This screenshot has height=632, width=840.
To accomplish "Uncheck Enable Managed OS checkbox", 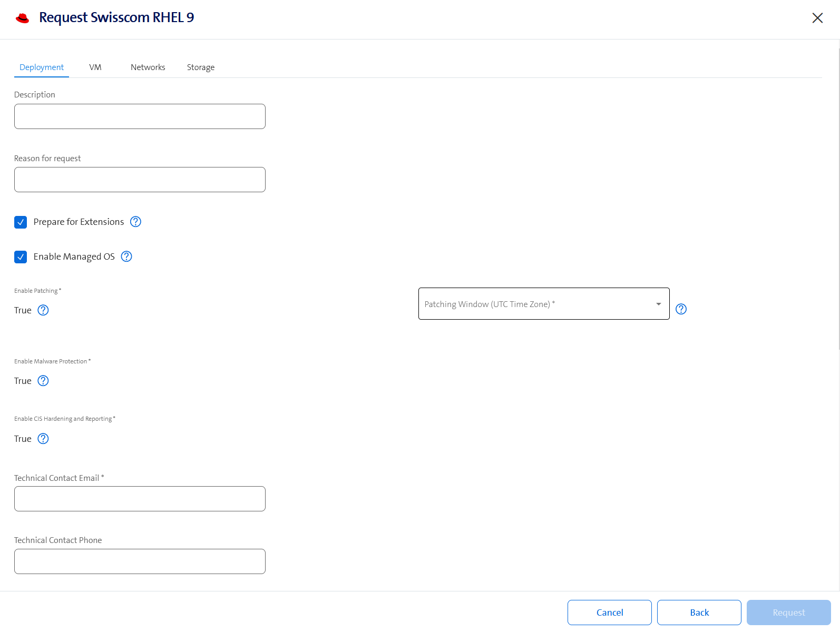I will (21, 257).
